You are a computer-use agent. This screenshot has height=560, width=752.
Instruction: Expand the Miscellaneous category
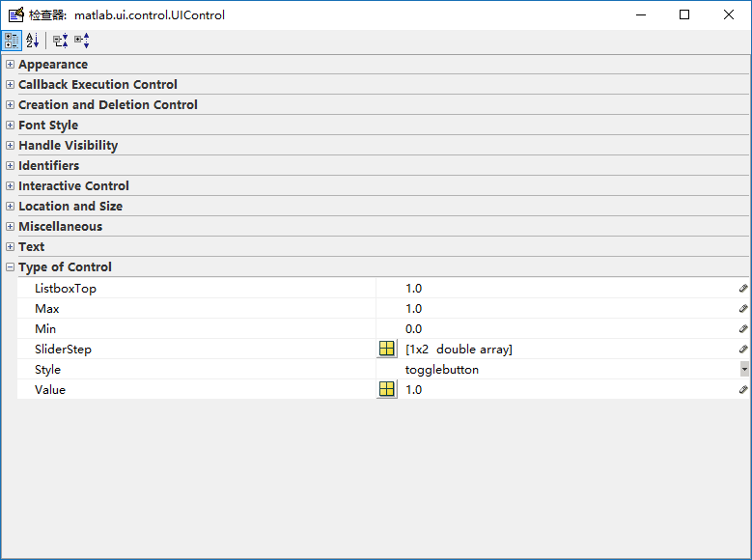click(10, 227)
